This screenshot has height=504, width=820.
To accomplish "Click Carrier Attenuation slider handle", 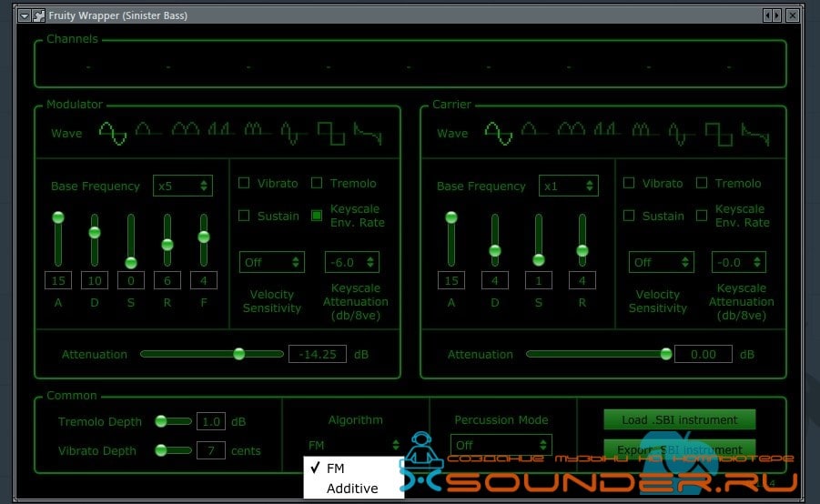I will [x=665, y=354].
